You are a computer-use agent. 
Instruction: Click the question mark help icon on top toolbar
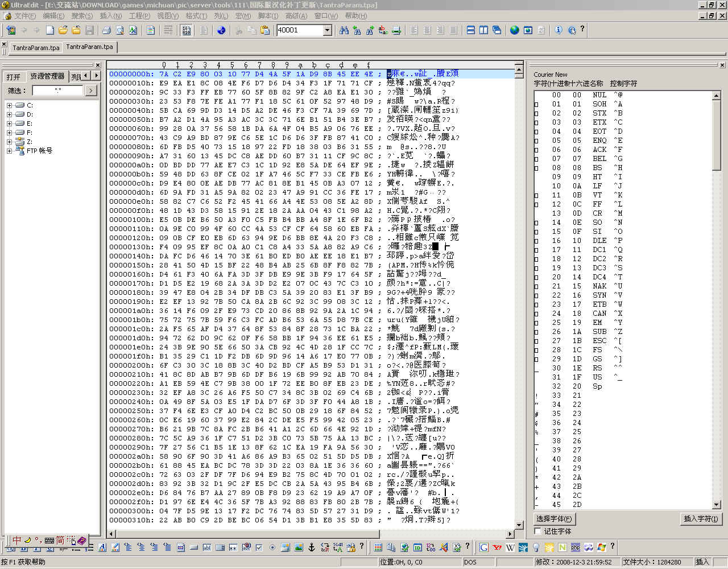[582, 30]
